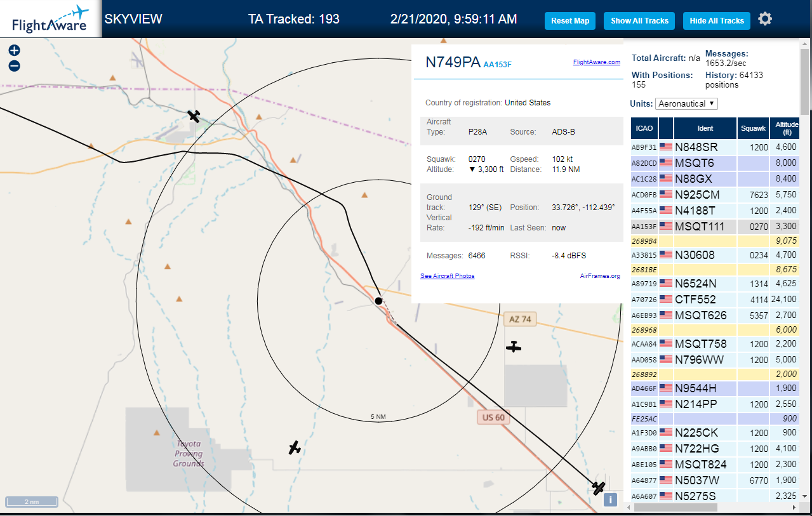This screenshot has width=812, height=516.
Task: Open the FlightAware.com link for N749PA
Action: coord(596,62)
